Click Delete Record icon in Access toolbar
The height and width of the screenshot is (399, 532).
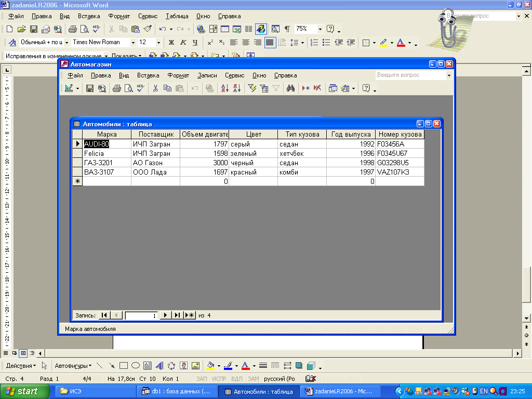click(317, 88)
